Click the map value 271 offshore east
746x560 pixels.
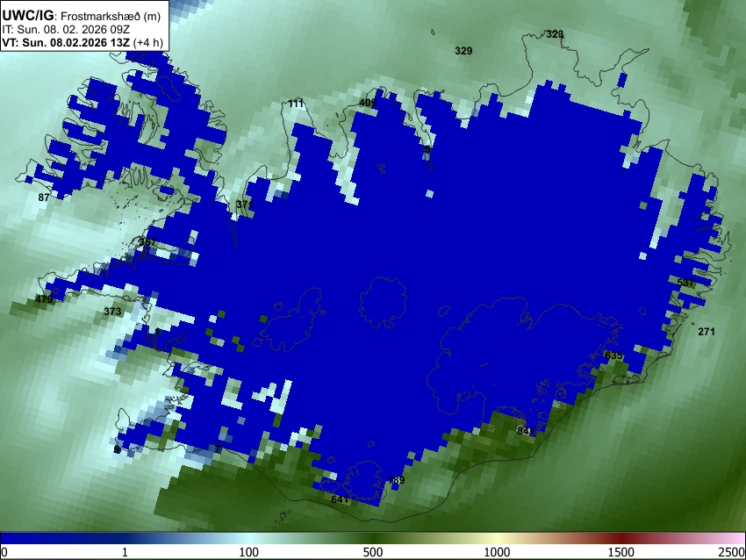pos(706,332)
